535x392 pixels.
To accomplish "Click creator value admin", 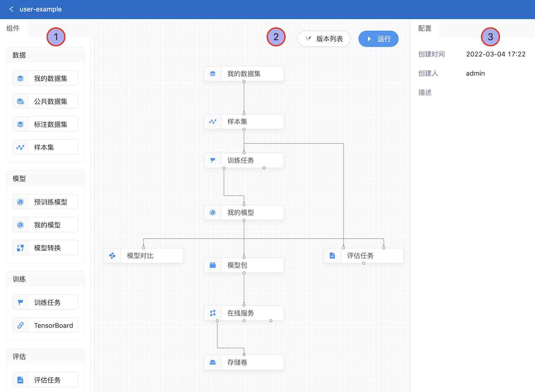I will tap(475, 73).
